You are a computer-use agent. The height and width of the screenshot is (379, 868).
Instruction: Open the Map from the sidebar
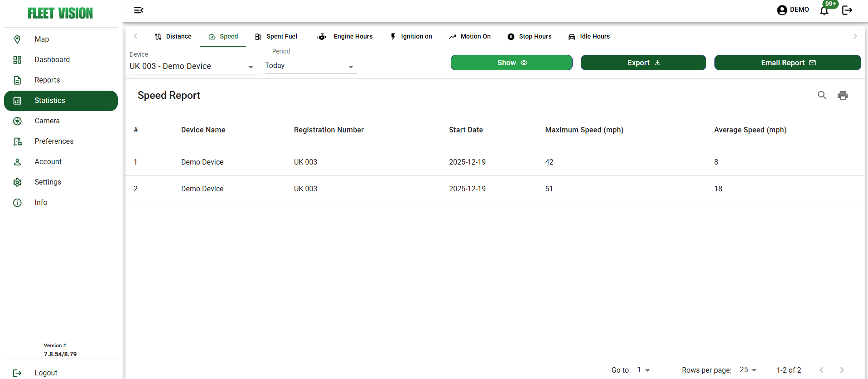pyautogui.click(x=42, y=39)
